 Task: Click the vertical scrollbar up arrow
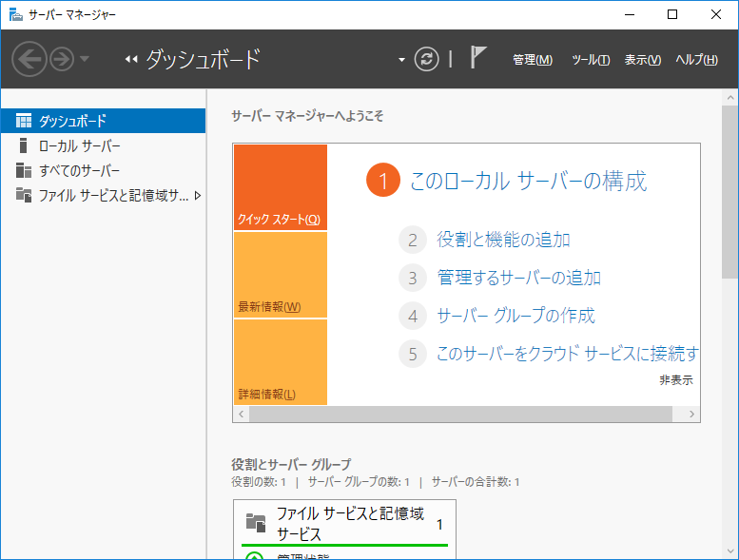730,98
